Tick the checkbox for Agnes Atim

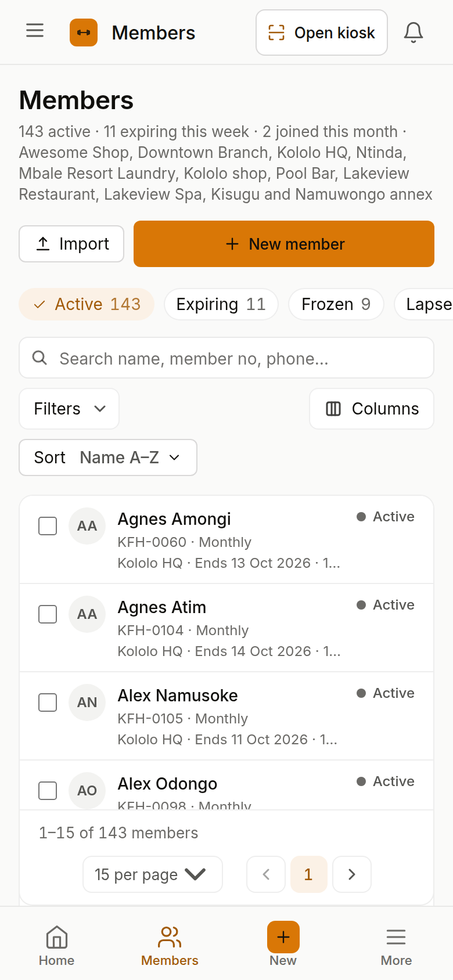[48, 614]
